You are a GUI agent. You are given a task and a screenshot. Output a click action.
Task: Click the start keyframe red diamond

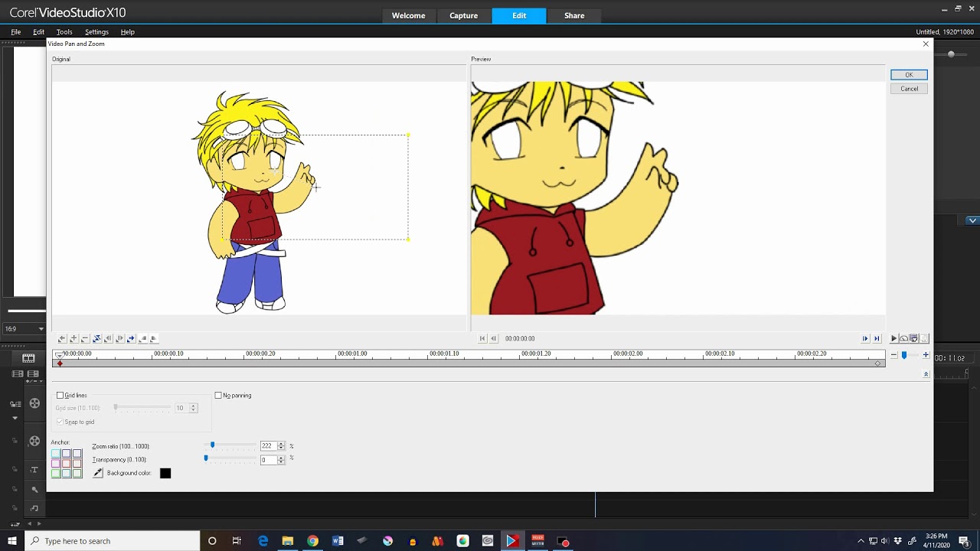[60, 363]
